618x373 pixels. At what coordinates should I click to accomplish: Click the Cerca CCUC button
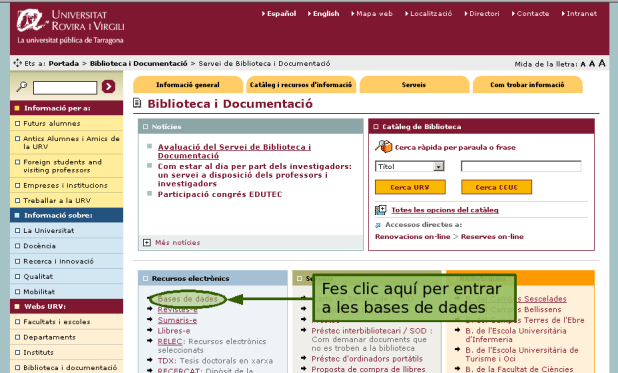497,187
